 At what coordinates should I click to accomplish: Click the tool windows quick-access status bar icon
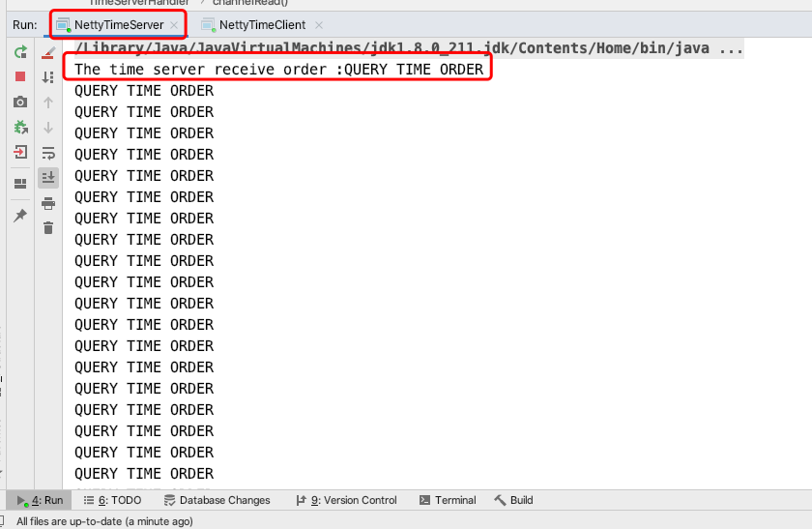2,520
